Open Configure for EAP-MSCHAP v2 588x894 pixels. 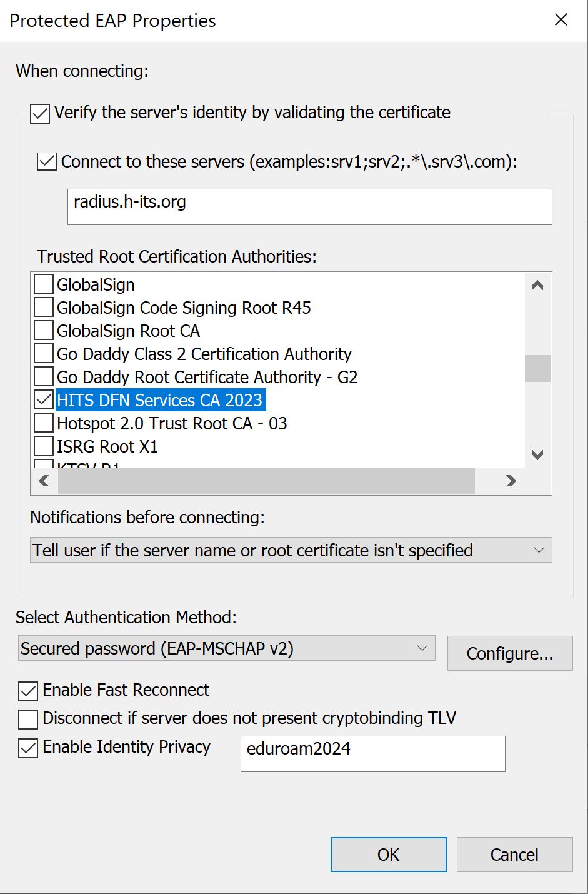[x=509, y=653]
